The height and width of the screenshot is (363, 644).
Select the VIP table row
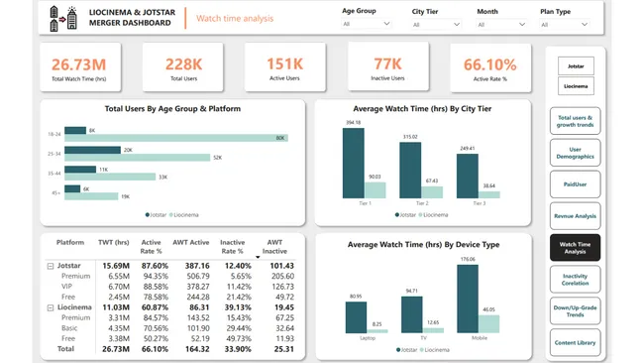[x=170, y=287]
